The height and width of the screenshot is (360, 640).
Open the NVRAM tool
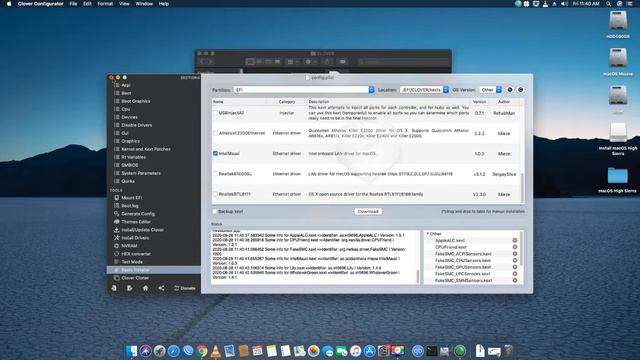[129, 246]
